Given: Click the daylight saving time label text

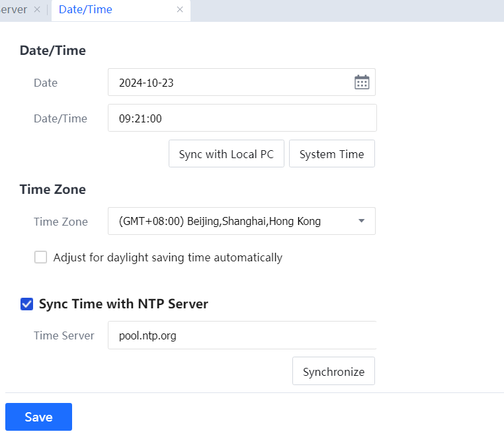Looking at the screenshot, I should [167, 257].
